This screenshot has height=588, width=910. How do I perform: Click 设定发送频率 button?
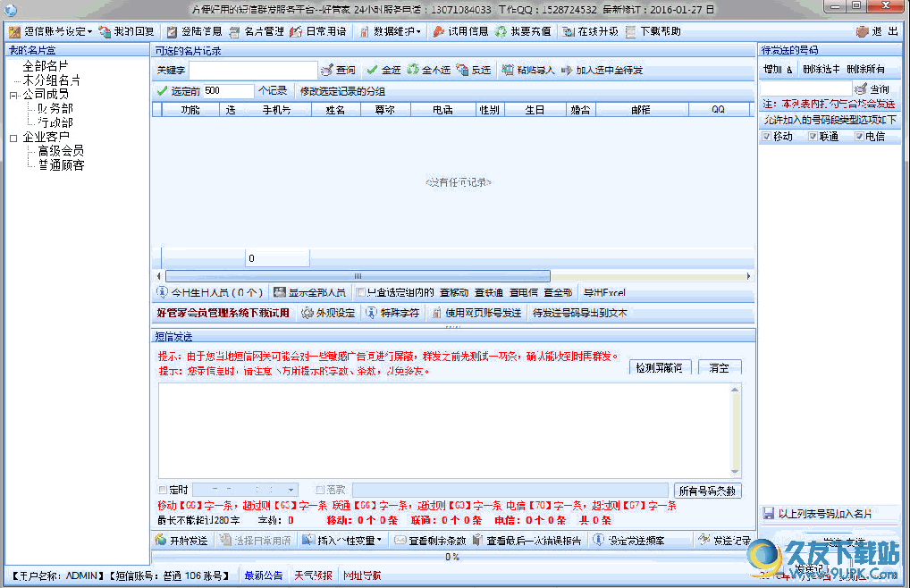(x=628, y=541)
